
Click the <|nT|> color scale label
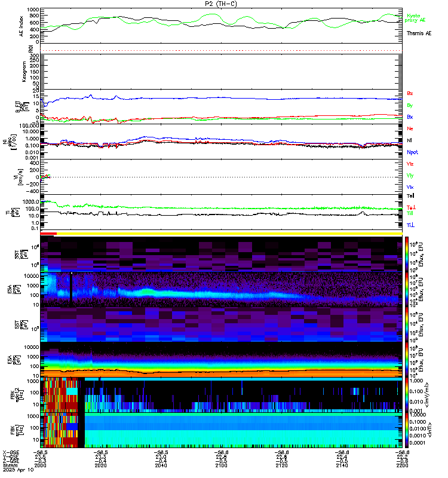(429, 430)
